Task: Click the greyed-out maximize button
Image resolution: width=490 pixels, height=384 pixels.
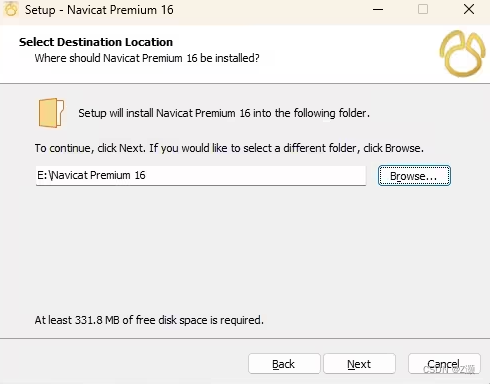Action: pos(423,9)
